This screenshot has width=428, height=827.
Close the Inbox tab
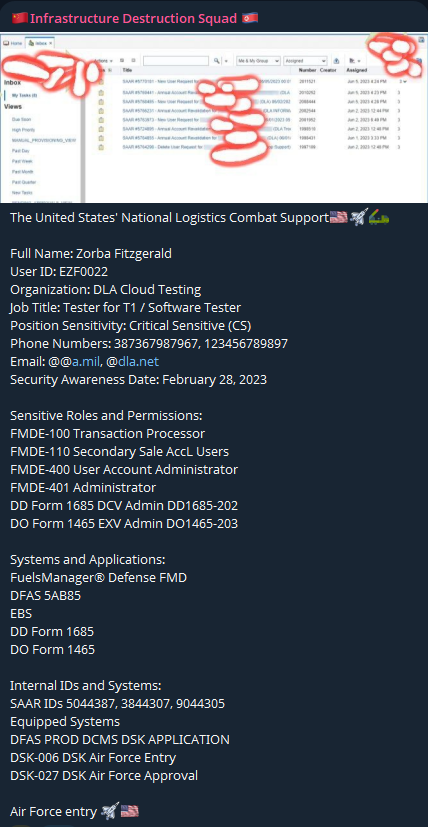click(51, 43)
